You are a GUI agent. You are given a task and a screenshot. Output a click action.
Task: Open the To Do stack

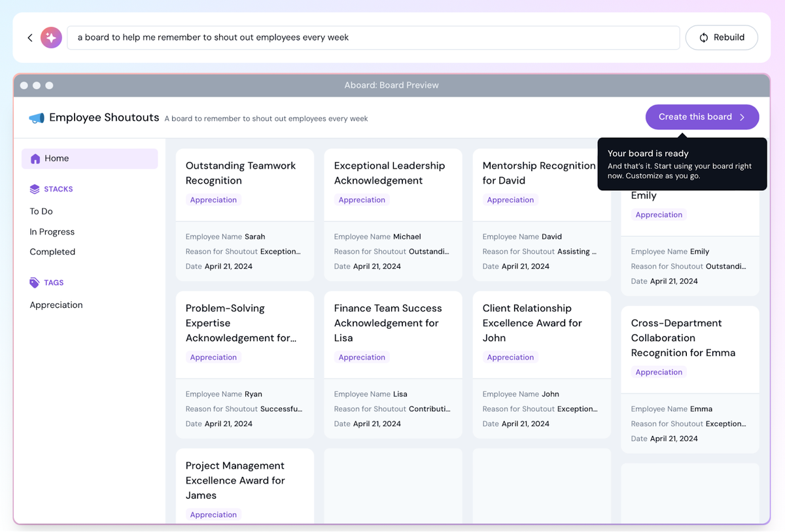point(41,212)
